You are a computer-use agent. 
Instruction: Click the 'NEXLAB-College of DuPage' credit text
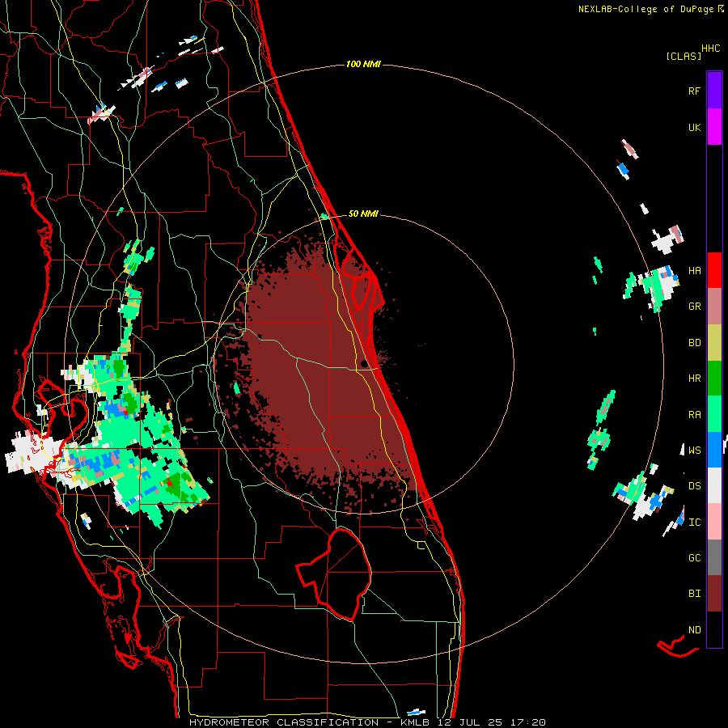645,9
